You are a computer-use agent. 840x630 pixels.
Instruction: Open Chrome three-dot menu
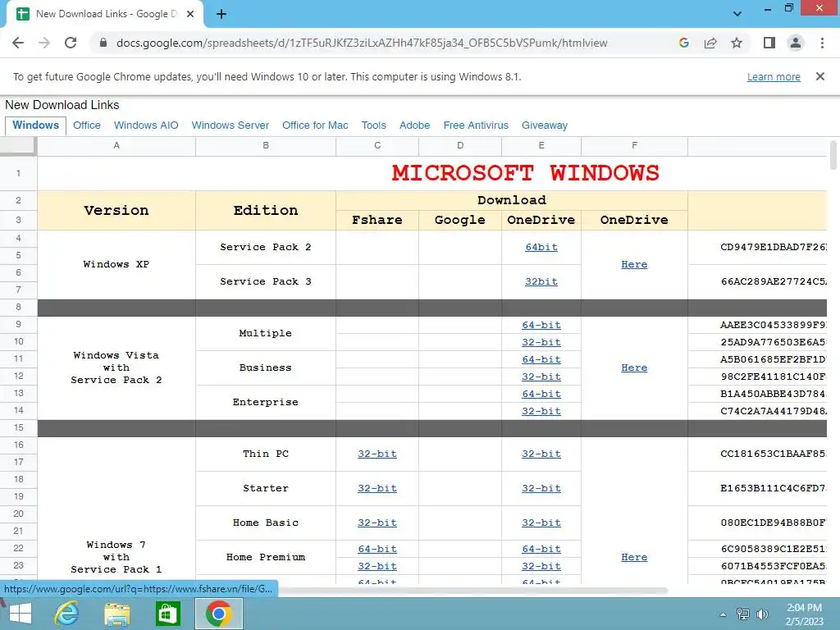coord(822,43)
